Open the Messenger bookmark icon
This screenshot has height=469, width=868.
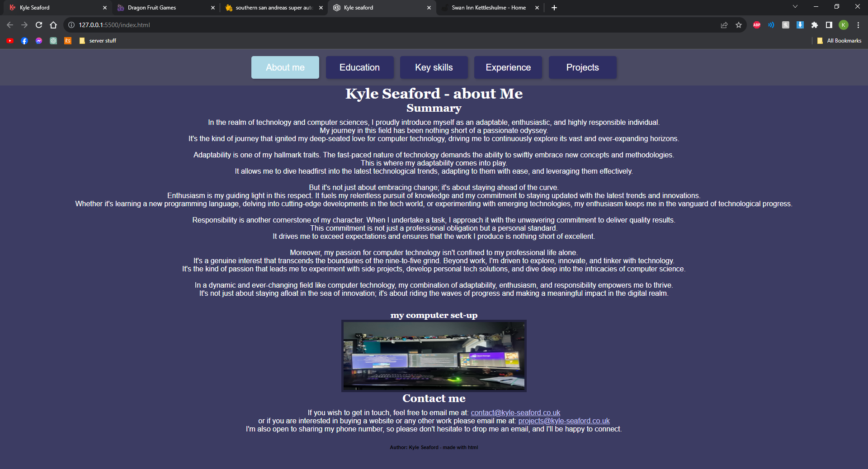(39, 41)
